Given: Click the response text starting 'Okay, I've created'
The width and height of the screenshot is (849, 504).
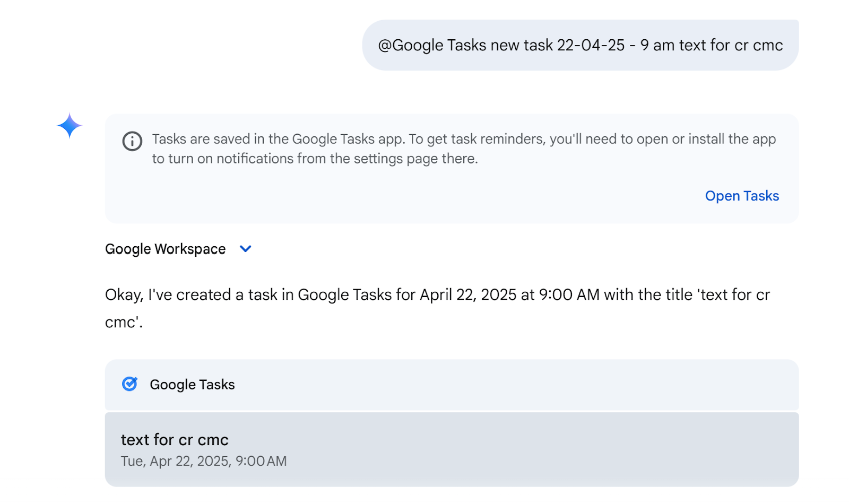Looking at the screenshot, I should [x=437, y=308].
